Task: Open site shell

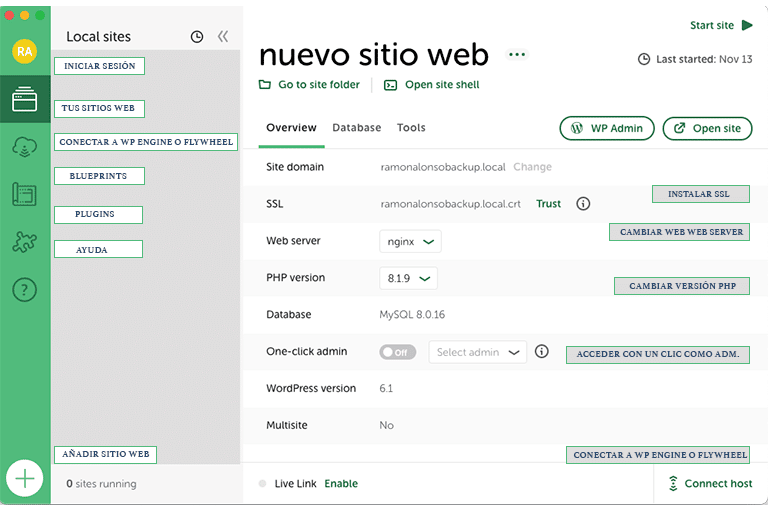Action: [x=432, y=85]
